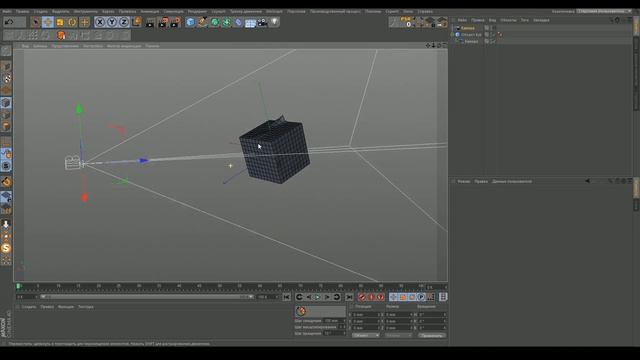Step to previous frame
The height and width of the screenshot is (360, 640).
tap(309, 297)
